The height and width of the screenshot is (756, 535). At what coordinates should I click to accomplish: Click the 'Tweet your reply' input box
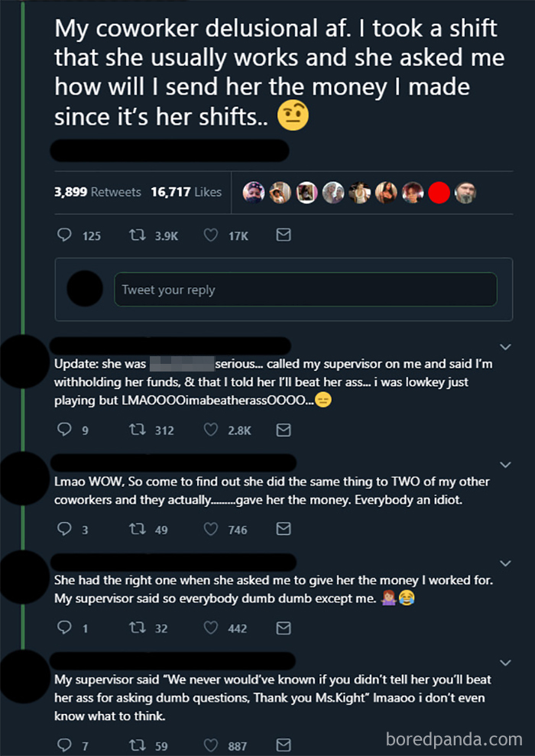[x=306, y=289]
